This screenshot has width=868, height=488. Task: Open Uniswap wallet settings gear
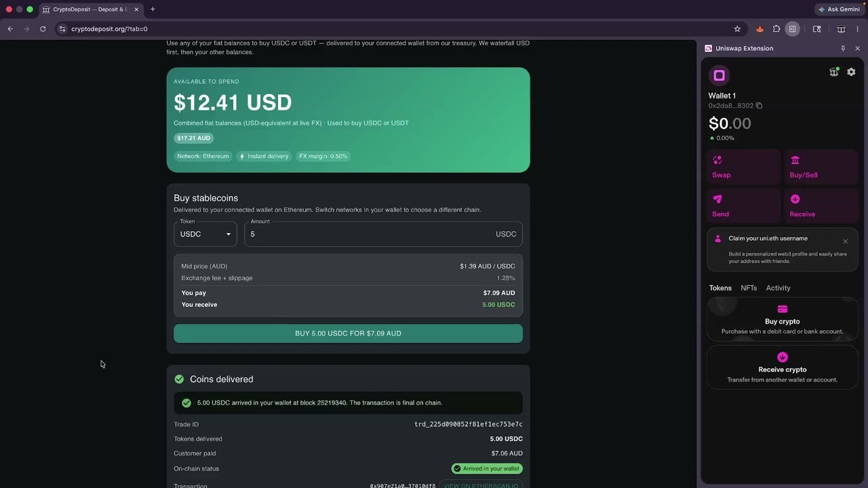(851, 72)
